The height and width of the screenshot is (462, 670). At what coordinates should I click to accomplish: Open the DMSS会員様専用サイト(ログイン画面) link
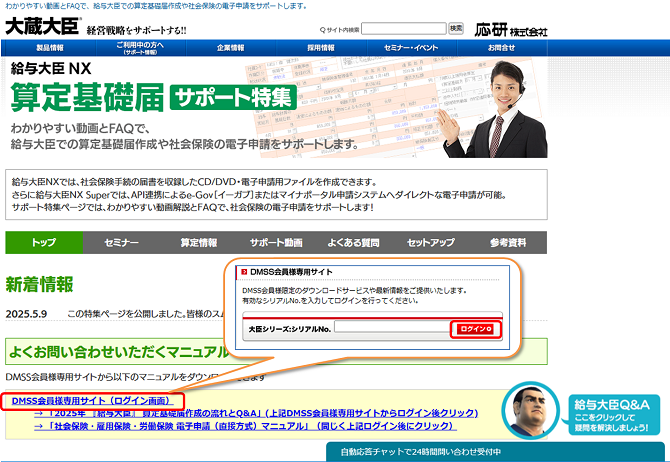click(x=92, y=401)
